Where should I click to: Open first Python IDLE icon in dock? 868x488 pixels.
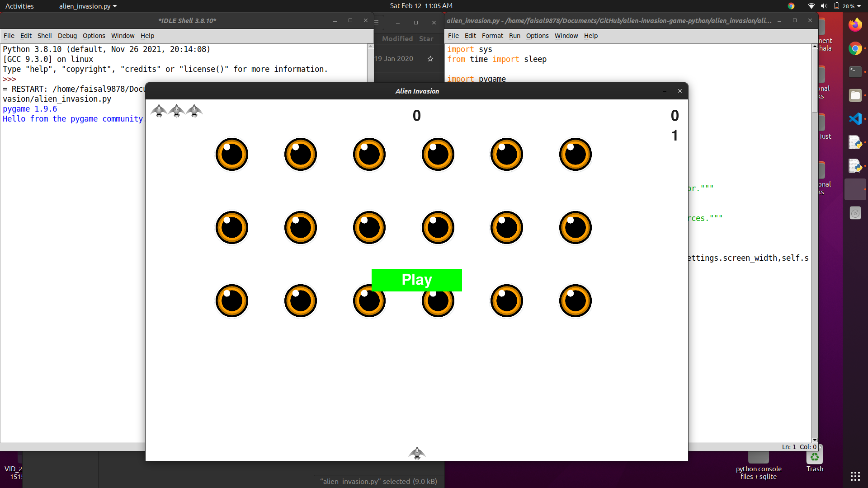coord(855,142)
